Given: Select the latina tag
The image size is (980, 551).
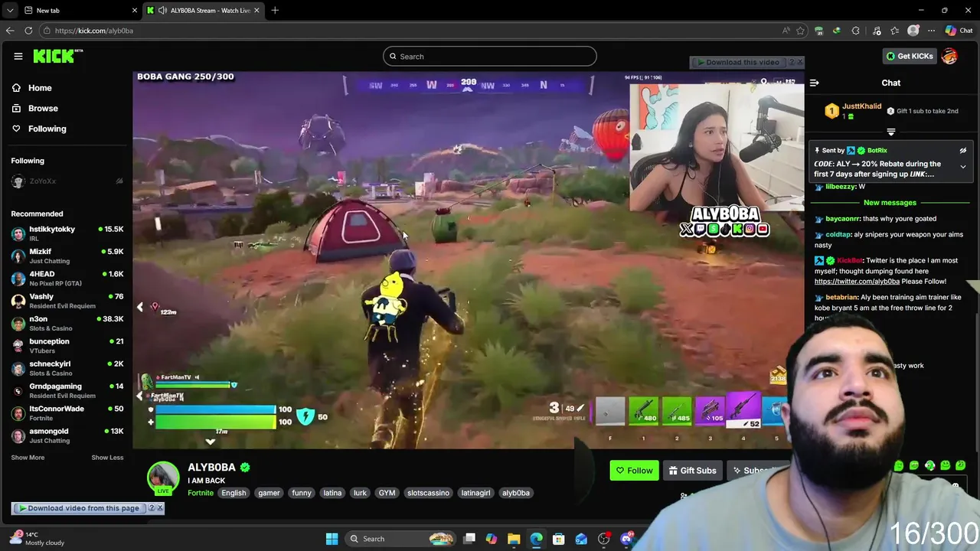Looking at the screenshot, I should pyautogui.click(x=332, y=493).
